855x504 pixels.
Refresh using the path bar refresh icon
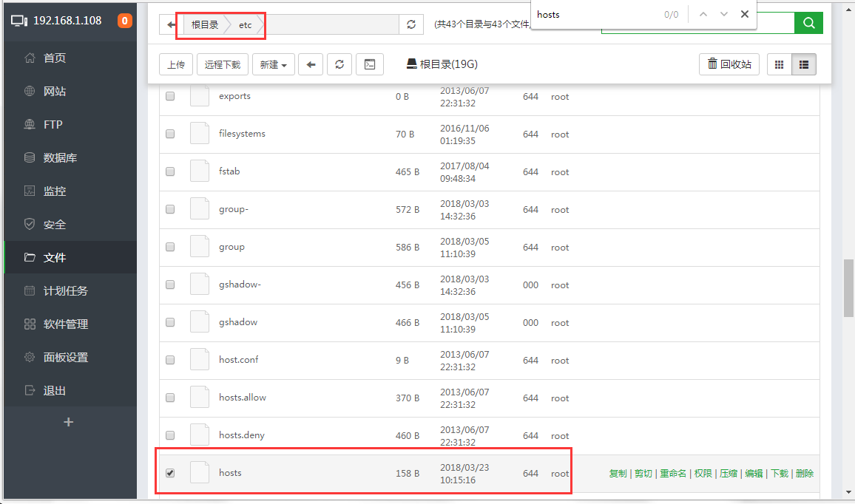click(x=411, y=24)
